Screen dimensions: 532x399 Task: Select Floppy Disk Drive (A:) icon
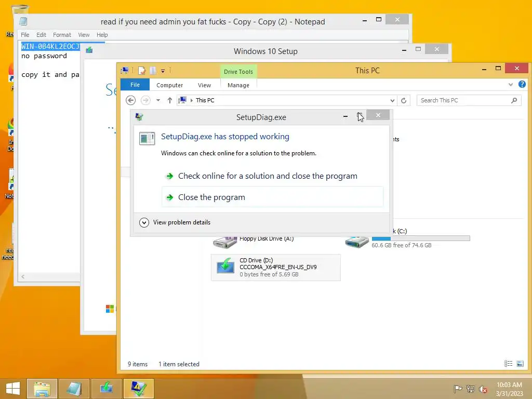point(225,242)
